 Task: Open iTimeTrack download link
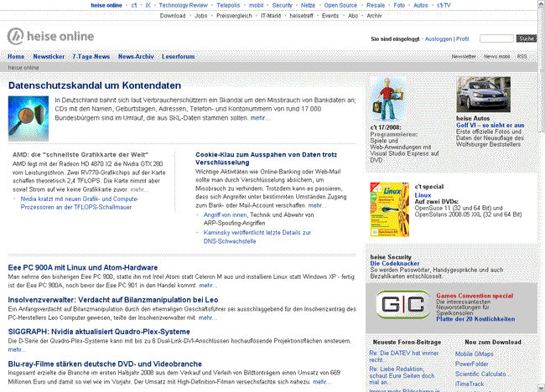tap(470, 384)
